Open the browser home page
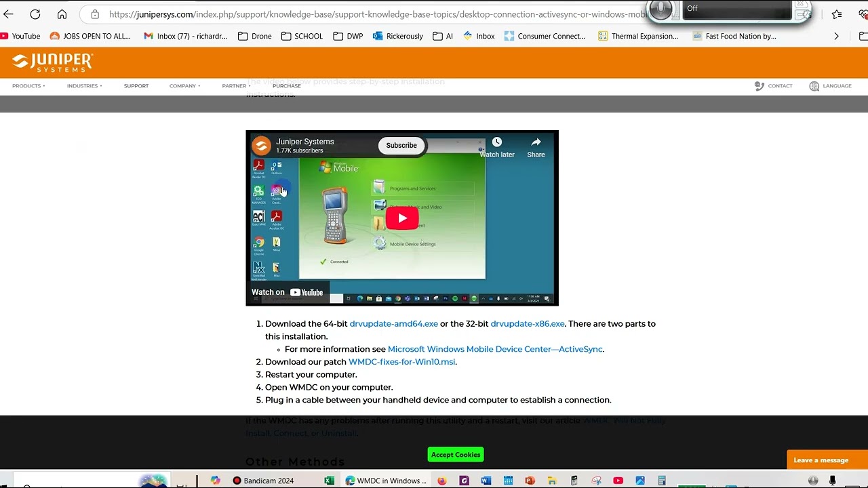The height and width of the screenshot is (488, 868). point(62,14)
